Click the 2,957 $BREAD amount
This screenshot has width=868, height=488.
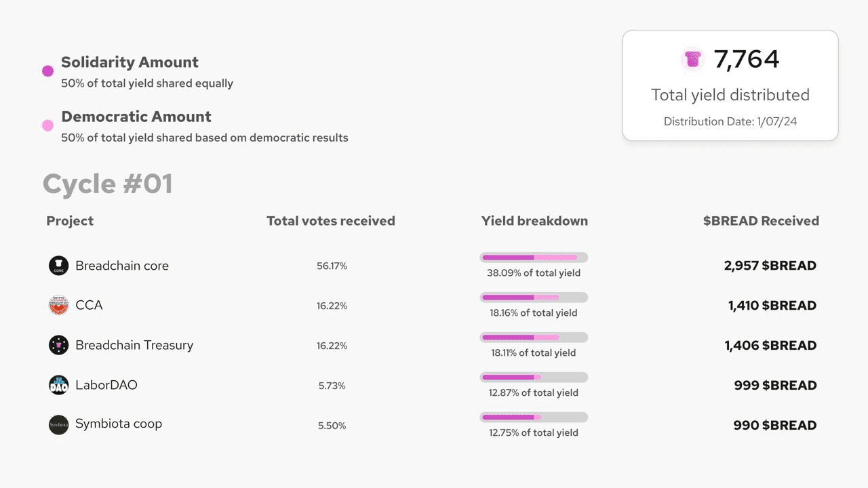click(x=770, y=266)
